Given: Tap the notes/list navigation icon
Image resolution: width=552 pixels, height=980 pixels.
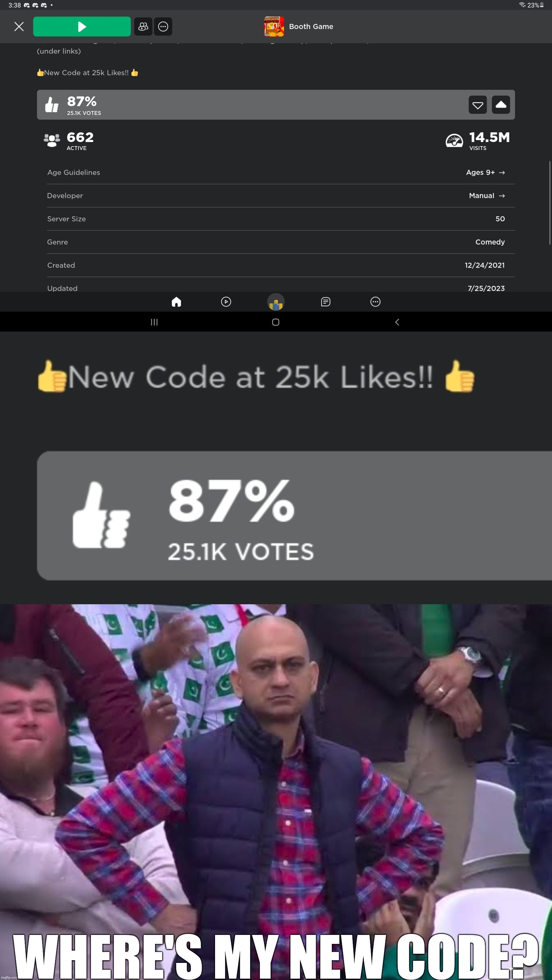Looking at the screenshot, I should tap(325, 301).
